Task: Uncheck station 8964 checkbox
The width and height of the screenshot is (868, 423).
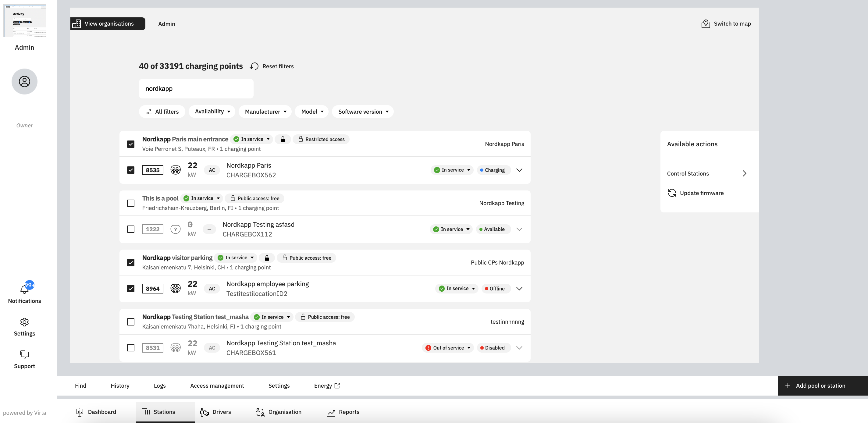Action: tap(131, 289)
